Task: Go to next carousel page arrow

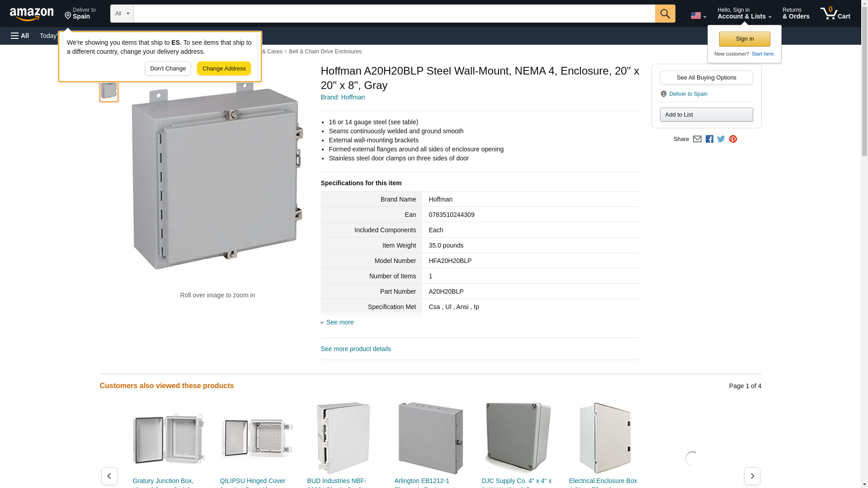Action: [752, 476]
